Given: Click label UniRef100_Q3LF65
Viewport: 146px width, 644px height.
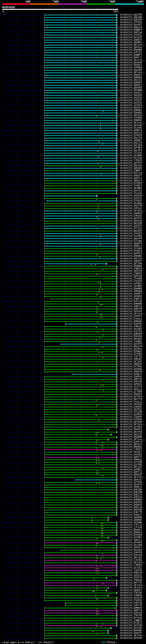Looking at the screenshot, I should [x=131, y=555].
